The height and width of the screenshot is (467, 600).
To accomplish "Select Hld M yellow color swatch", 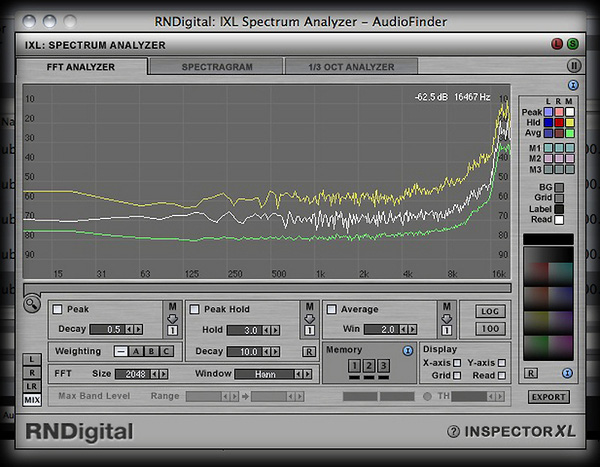I will (570, 122).
